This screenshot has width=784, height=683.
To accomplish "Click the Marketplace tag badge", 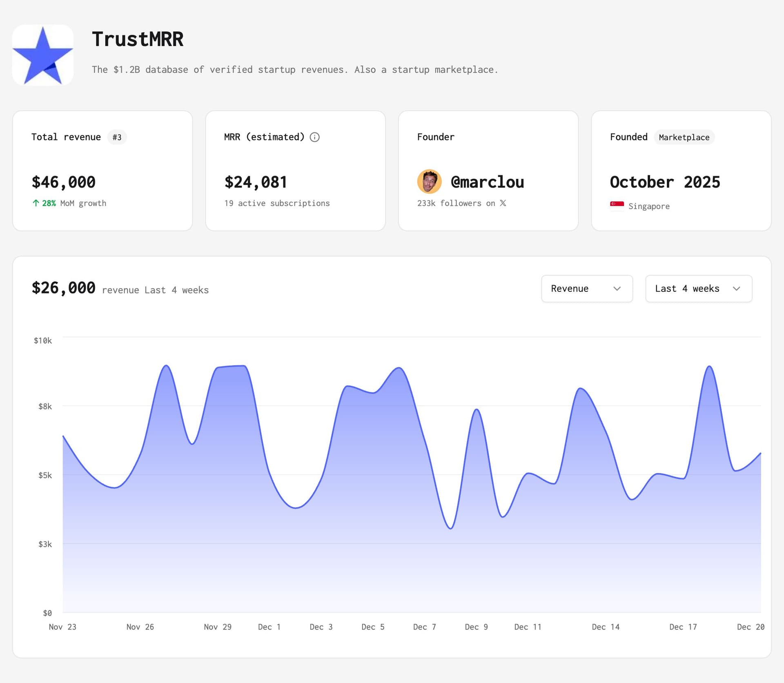I will click(684, 137).
